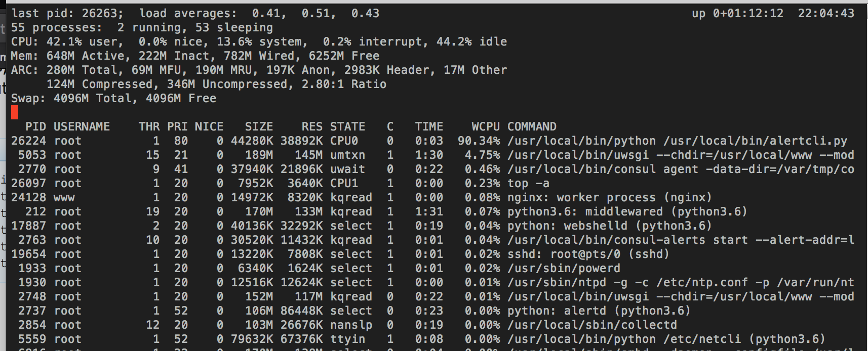This screenshot has width=868, height=351.
Task: Click the WCPU column header
Action: [x=485, y=126]
